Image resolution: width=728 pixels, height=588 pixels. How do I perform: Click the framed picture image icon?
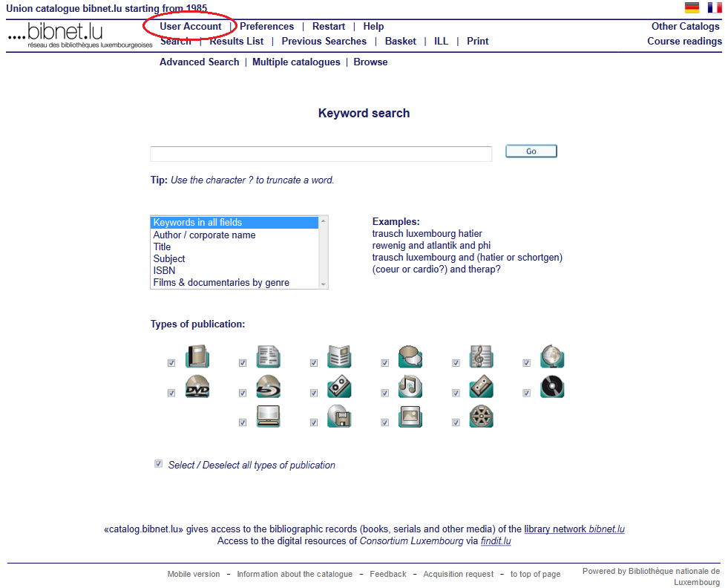point(410,416)
